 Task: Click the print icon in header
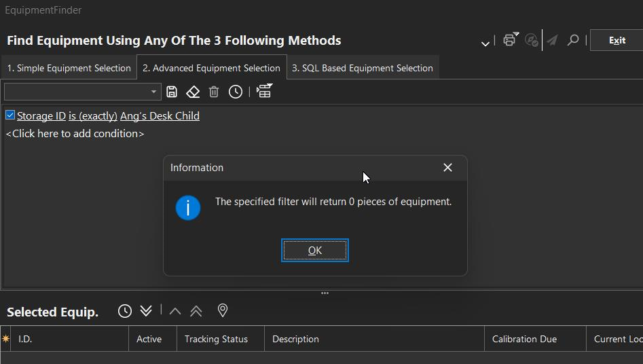pyautogui.click(x=510, y=40)
